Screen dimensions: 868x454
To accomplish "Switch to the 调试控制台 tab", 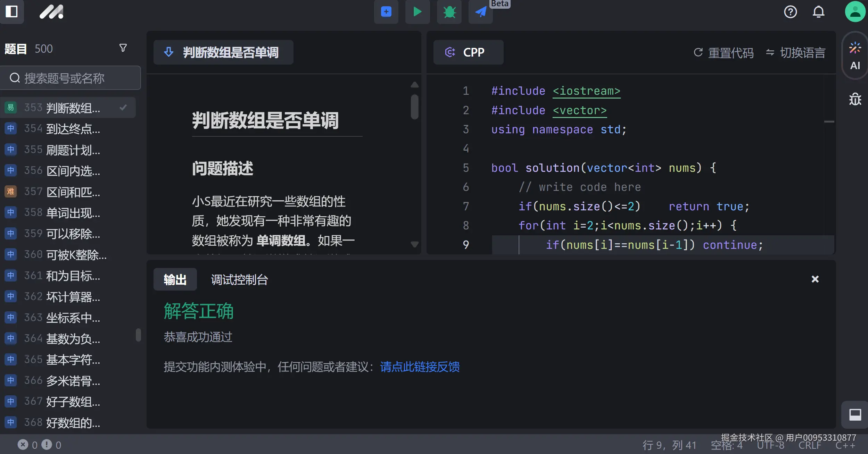I will click(x=239, y=279).
